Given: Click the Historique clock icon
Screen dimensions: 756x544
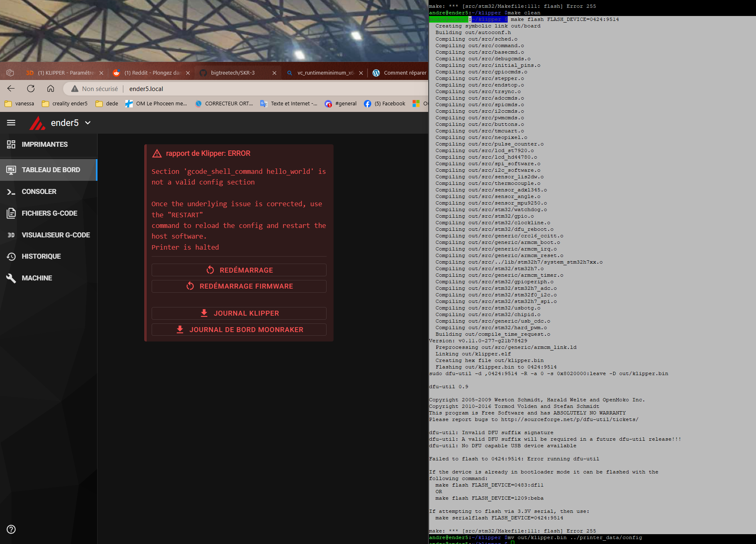Looking at the screenshot, I should tap(11, 256).
